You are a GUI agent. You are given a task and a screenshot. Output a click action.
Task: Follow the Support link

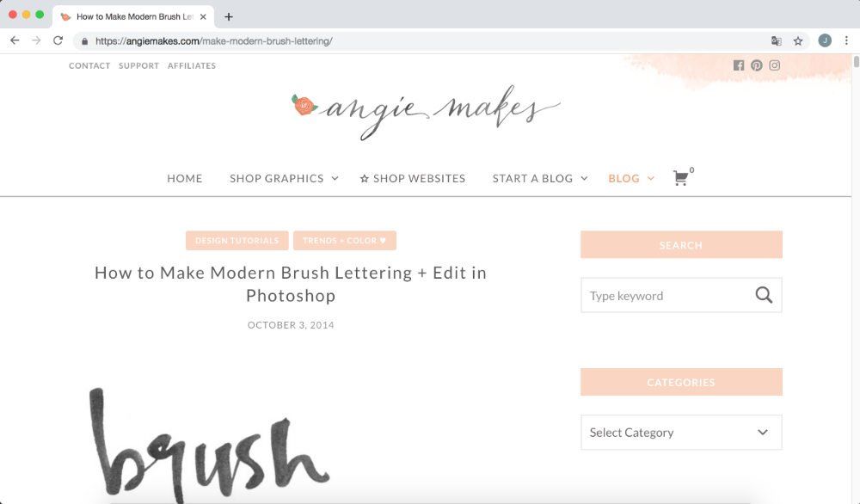point(138,66)
